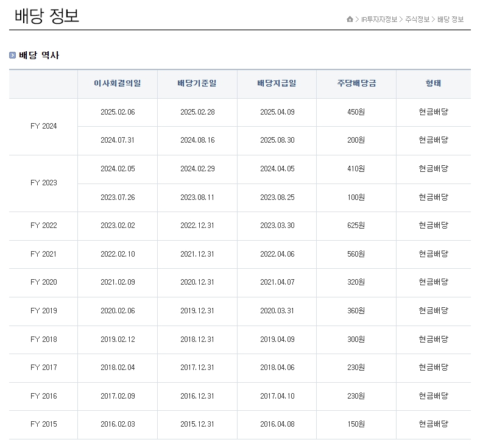Viewport: 480px width, 448px height.
Task: Select the FY 2016 row label
Action: click(43, 396)
